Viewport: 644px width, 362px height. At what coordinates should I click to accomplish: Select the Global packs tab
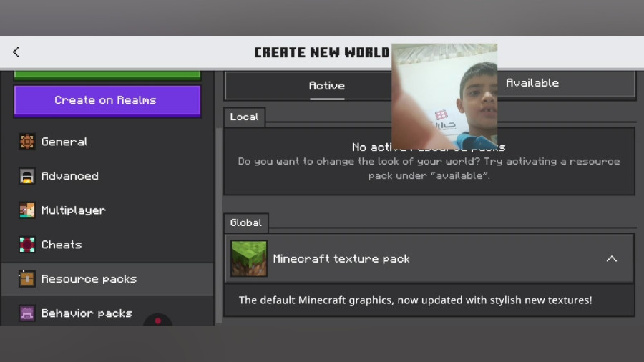tap(246, 223)
